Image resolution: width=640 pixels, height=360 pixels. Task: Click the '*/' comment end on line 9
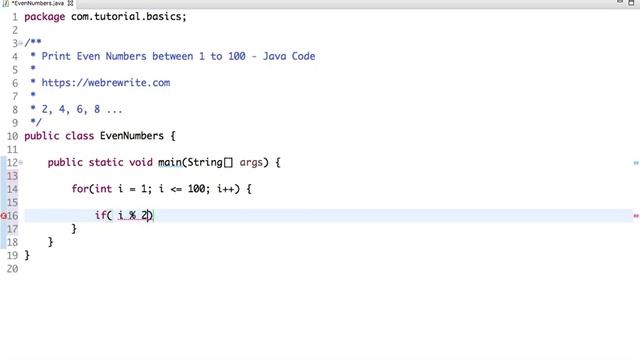click(36, 122)
